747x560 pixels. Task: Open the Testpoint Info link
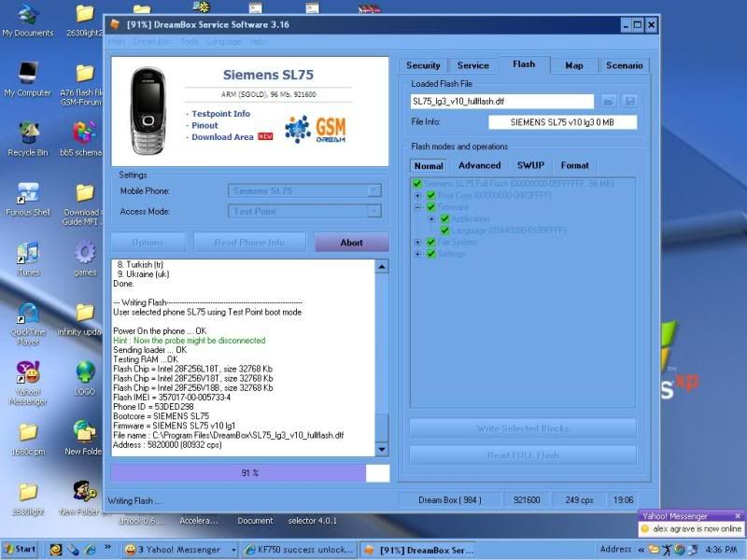point(220,114)
